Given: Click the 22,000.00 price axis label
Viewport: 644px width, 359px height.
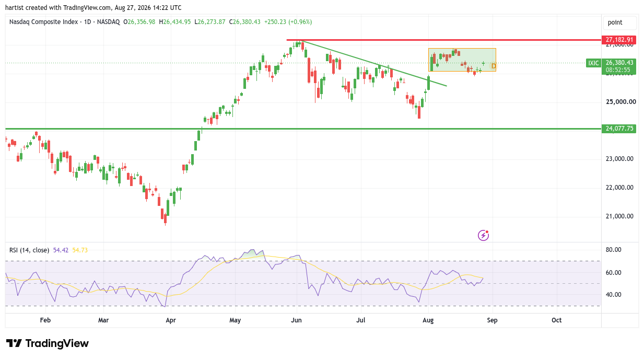Looking at the screenshot, I should tap(619, 188).
